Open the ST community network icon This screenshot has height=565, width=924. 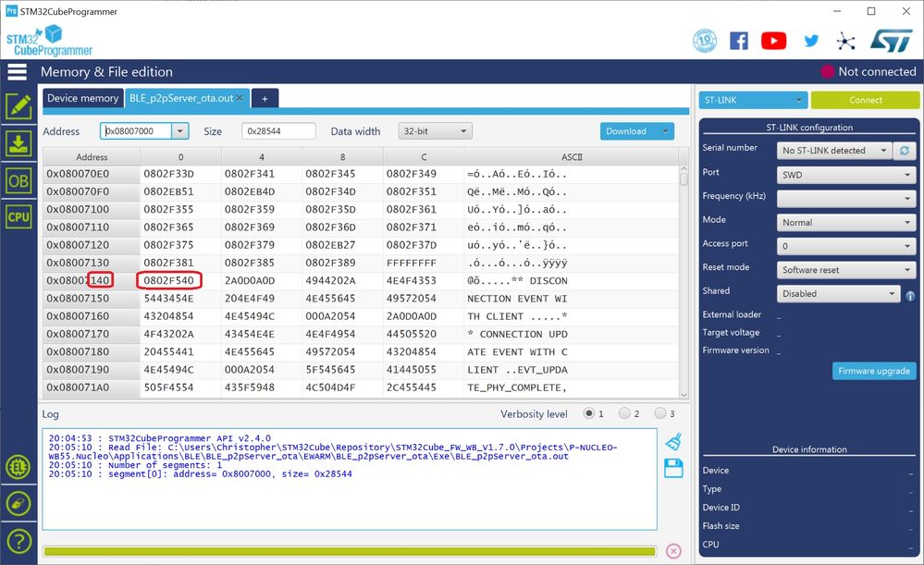[x=845, y=42]
